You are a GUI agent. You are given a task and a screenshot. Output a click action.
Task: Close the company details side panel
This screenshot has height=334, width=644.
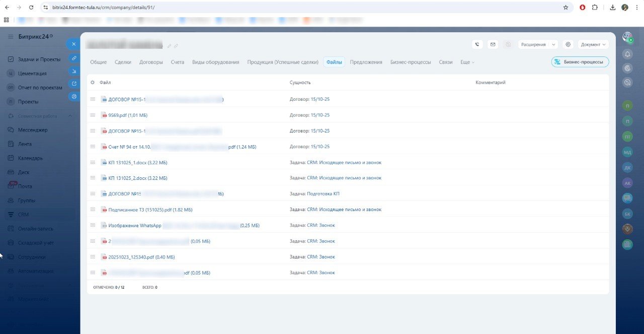73,44
